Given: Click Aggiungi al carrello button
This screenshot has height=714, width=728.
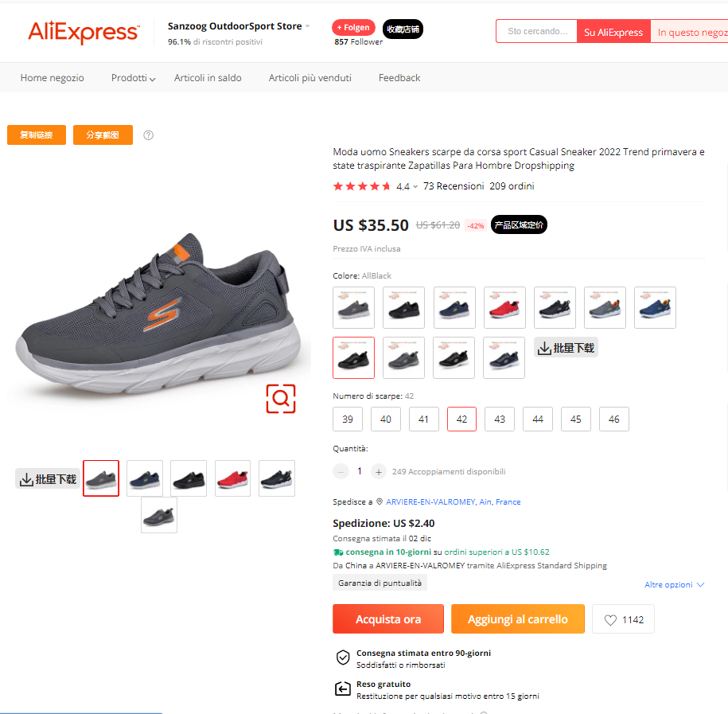Looking at the screenshot, I should [x=518, y=618].
